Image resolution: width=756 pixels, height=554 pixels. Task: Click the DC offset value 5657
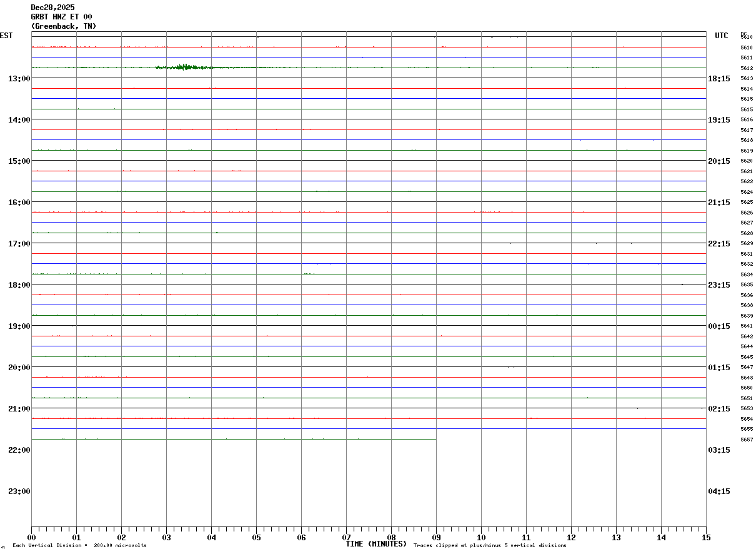[747, 440]
